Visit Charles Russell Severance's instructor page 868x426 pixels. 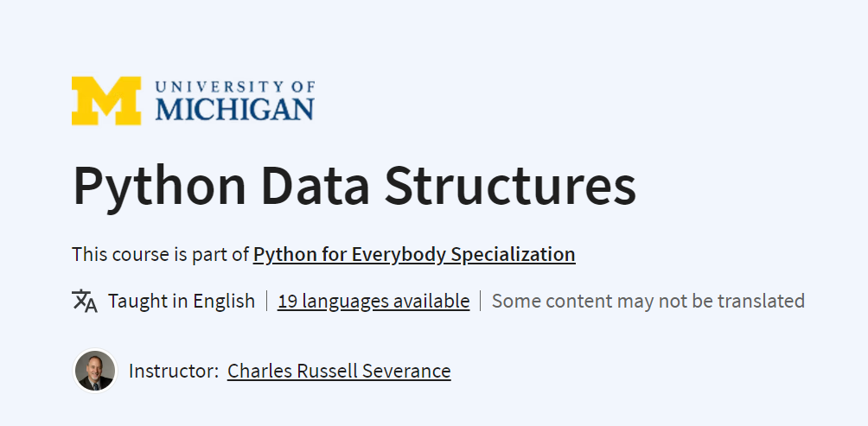(x=339, y=371)
